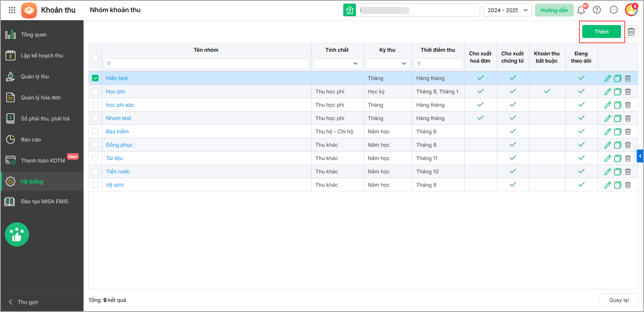Image resolution: width=644 pixels, height=312 pixels.
Task: Edit the Vệ sinh row
Action: click(607, 185)
